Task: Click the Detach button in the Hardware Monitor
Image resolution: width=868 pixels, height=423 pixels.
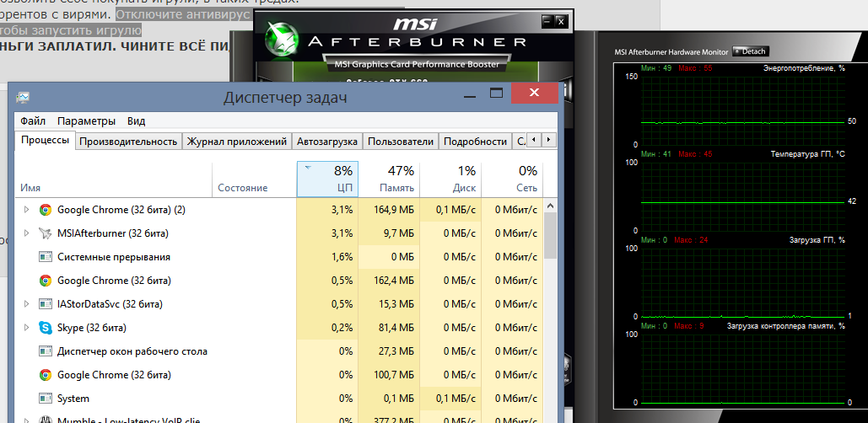Action: click(751, 51)
